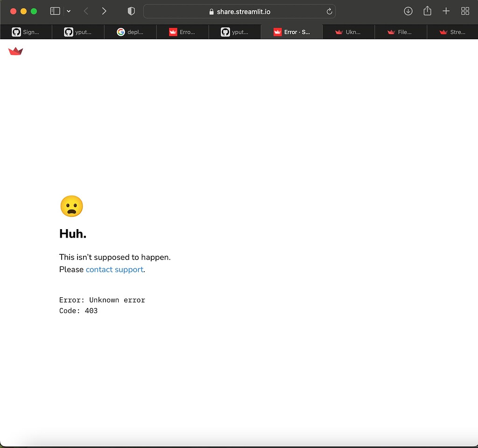Open the sidebar options chevron dropdown

(x=69, y=11)
